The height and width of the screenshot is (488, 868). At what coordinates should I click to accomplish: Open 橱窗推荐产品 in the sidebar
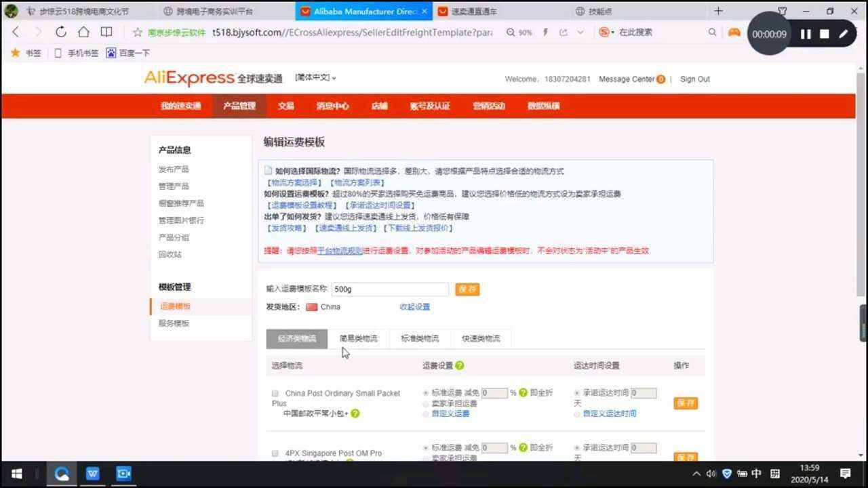(x=181, y=203)
